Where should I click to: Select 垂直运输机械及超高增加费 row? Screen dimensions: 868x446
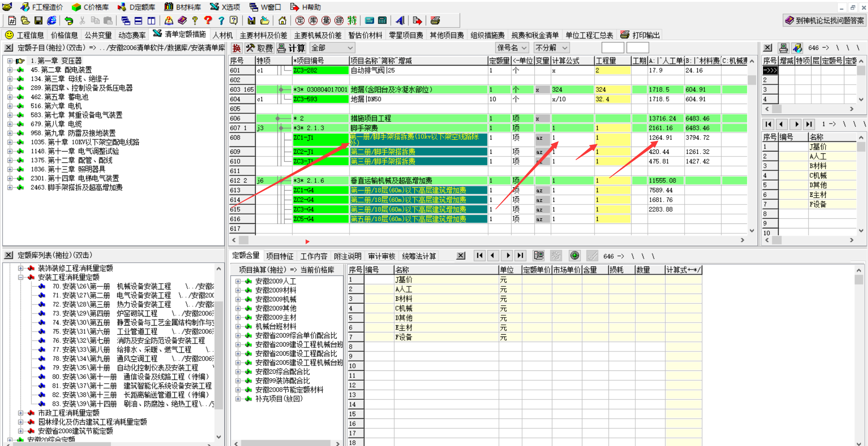488,180
